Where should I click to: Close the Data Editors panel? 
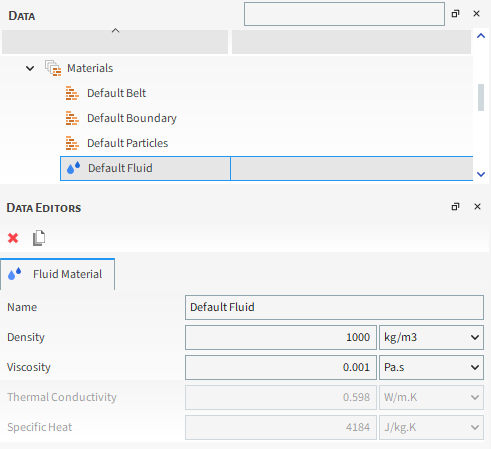tap(477, 207)
